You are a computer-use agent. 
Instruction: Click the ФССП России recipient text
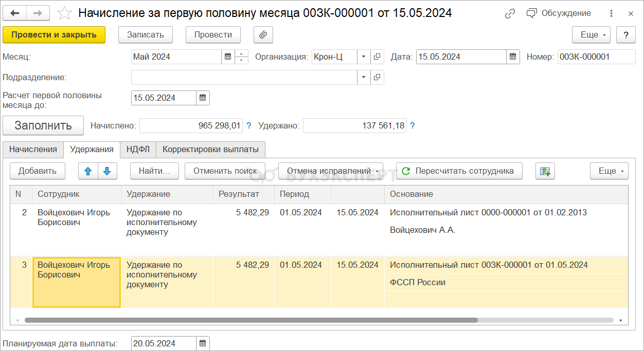point(418,282)
